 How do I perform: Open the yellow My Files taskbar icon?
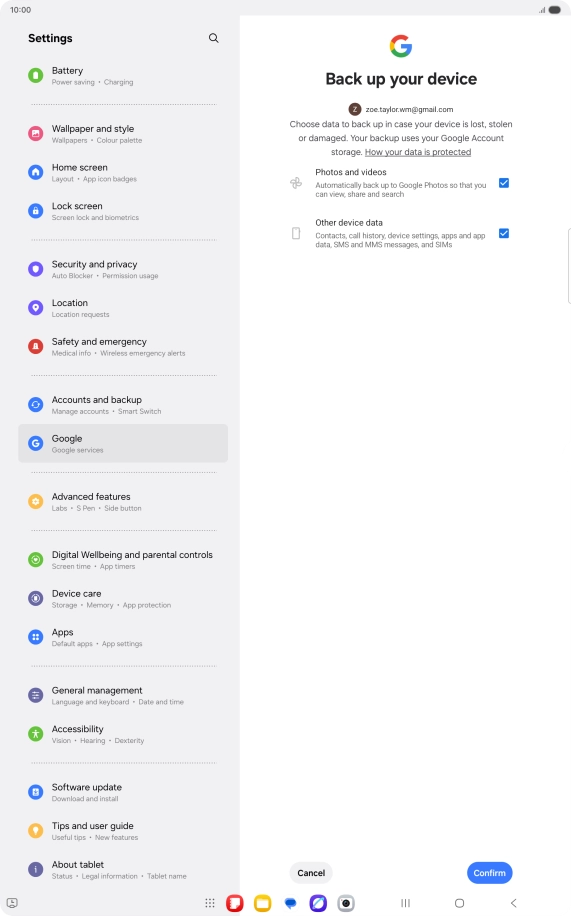click(262, 903)
